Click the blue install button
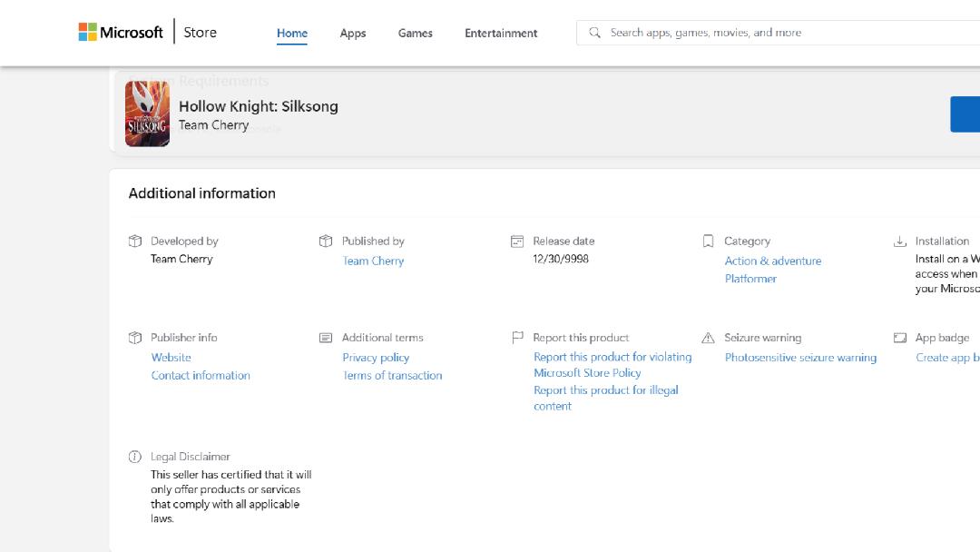The height and width of the screenshot is (552, 980). [965, 114]
